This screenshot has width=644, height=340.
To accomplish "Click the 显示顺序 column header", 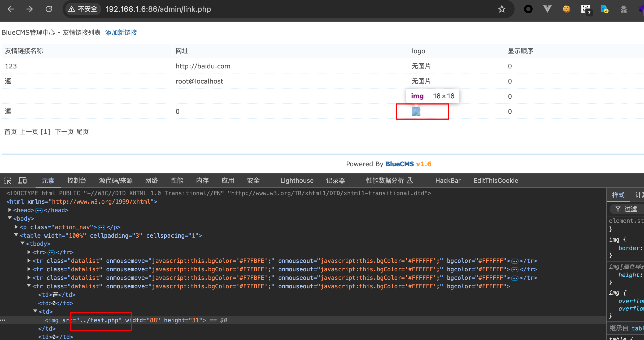I will 520,51.
